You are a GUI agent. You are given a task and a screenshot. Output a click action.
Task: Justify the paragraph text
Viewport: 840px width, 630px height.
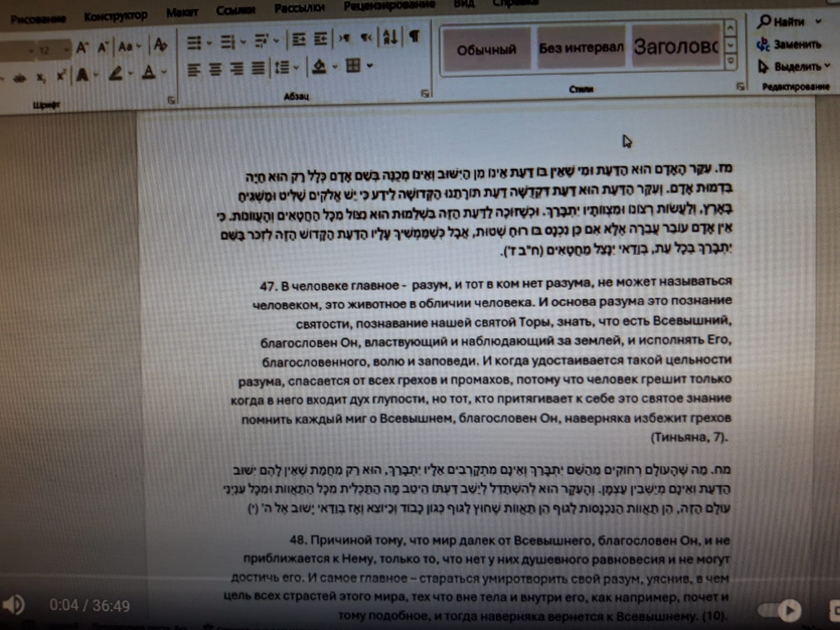(x=257, y=68)
